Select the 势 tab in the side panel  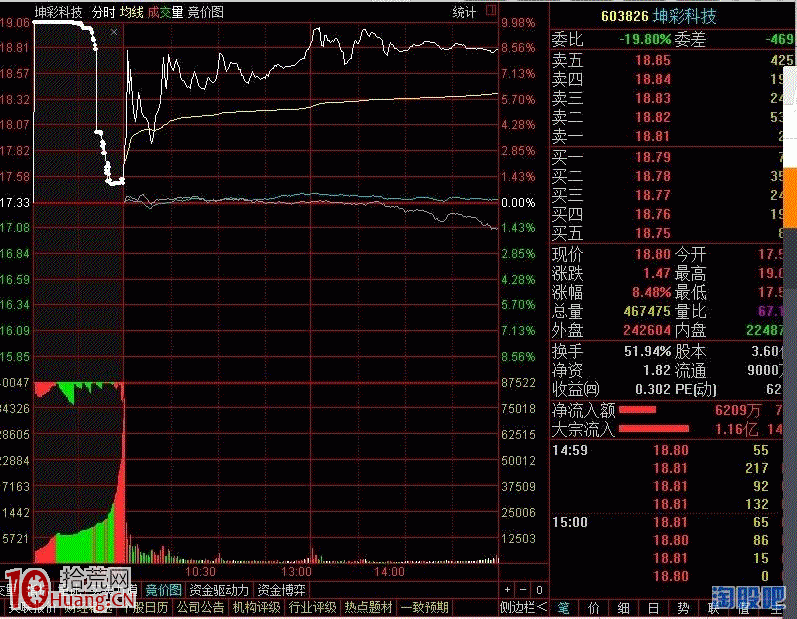click(683, 608)
